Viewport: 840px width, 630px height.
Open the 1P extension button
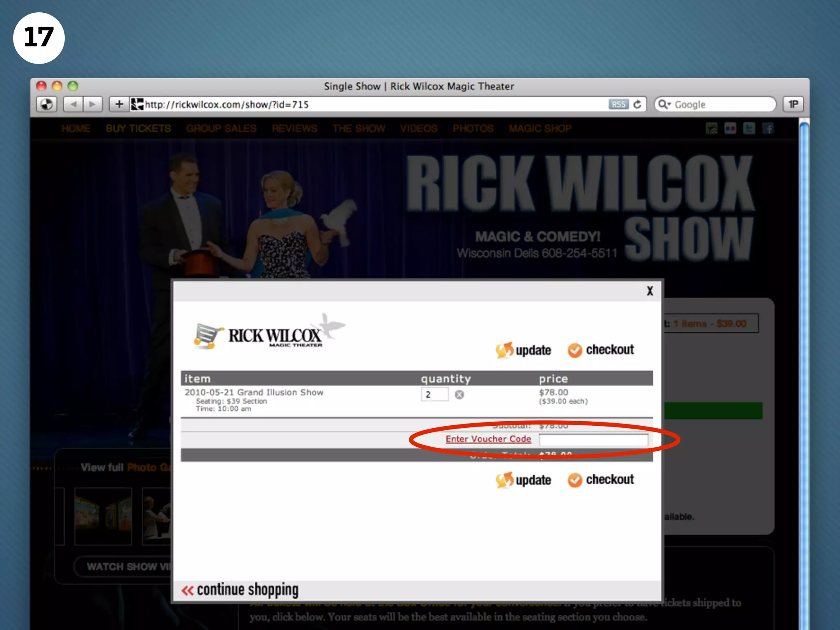[x=793, y=105]
